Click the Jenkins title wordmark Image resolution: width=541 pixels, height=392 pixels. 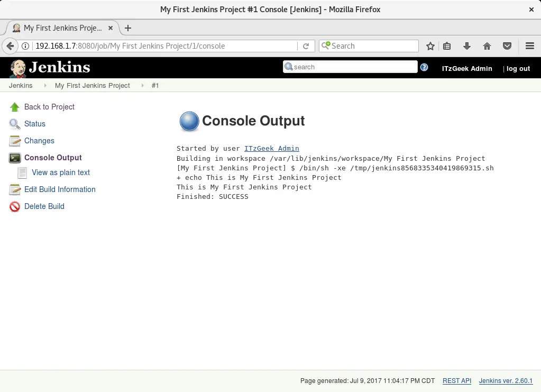coord(59,67)
